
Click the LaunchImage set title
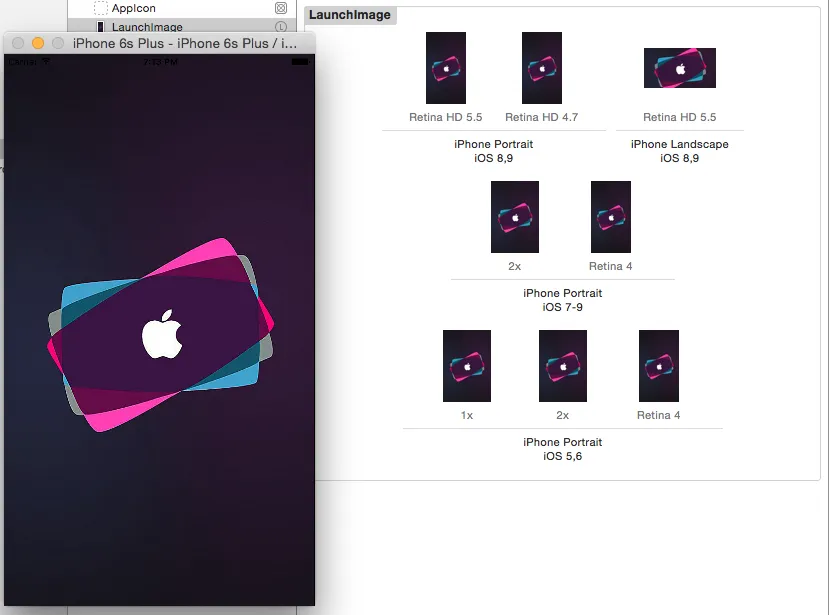point(349,15)
